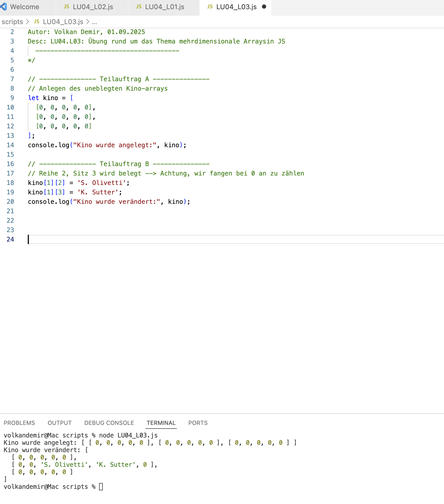Open the OUTPUT panel tab
This screenshot has height=504, width=444.
(59, 423)
